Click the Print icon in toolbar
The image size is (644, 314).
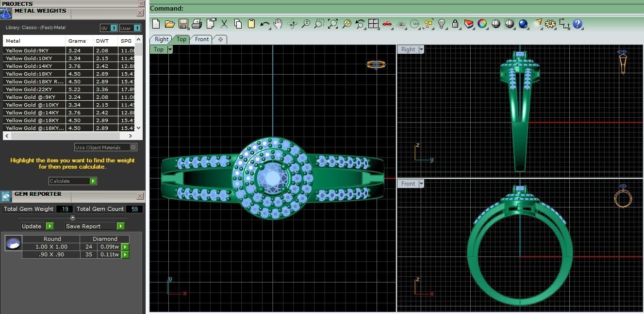197,23
